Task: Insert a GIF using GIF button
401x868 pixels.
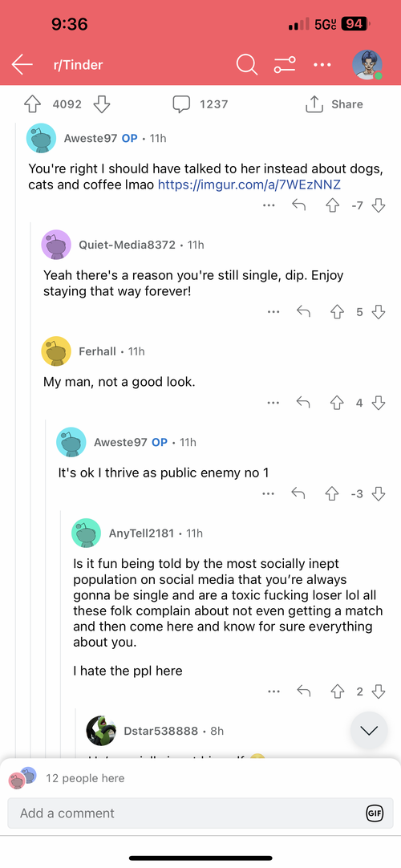Action: coord(375,813)
